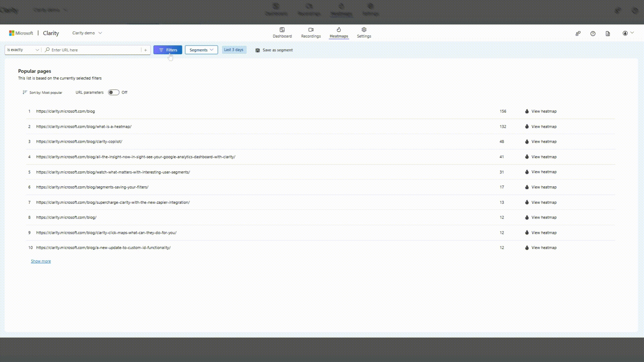Click the Popular pages heading
The image size is (644, 362).
[35, 71]
